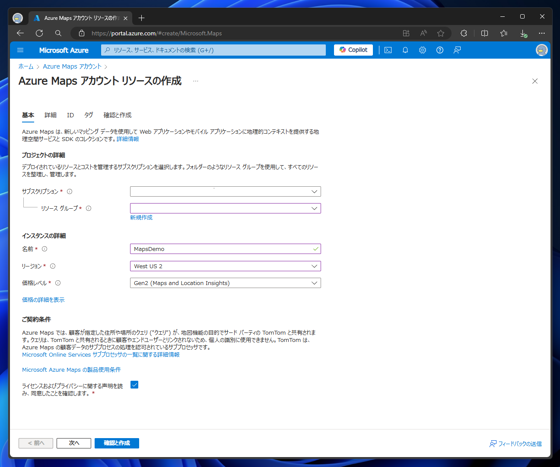Click the browser extensions refresh icon
This screenshot has width=560, height=467.
point(464,33)
